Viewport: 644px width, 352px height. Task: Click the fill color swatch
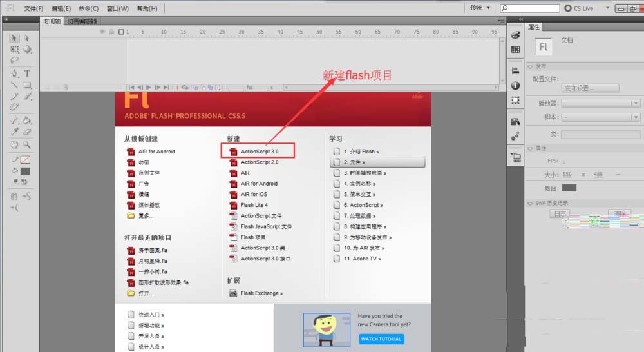[x=25, y=171]
